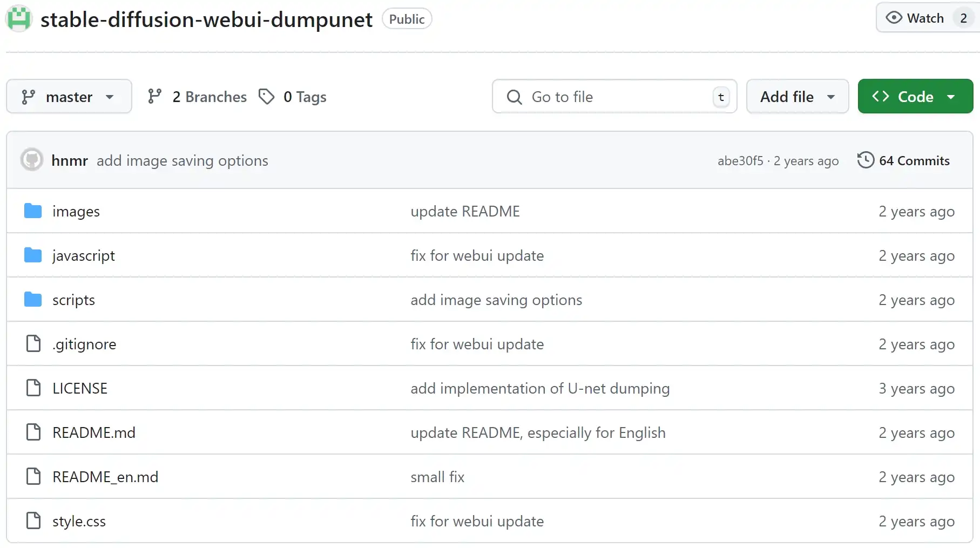Image resolution: width=980 pixels, height=548 pixels.
Task: Click the .gitignore file icon
Action: click(x=33, y=343)
